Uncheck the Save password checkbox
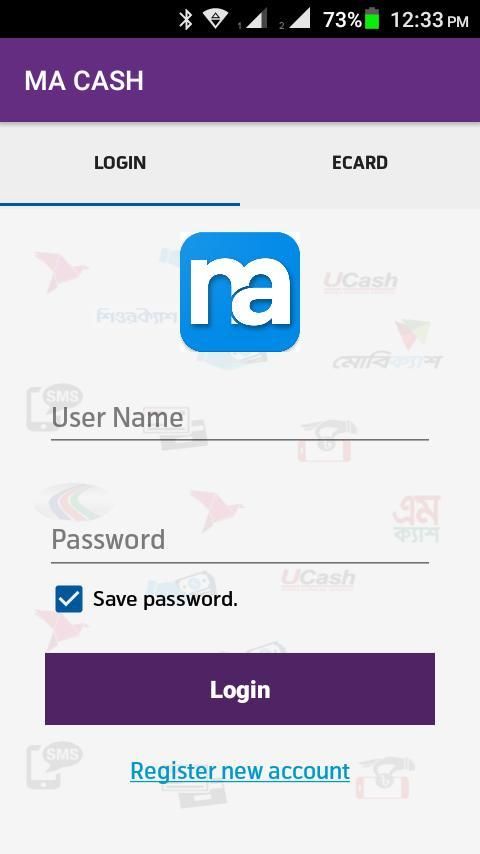Viewport: 480px width, 854px height. (69, 599)
